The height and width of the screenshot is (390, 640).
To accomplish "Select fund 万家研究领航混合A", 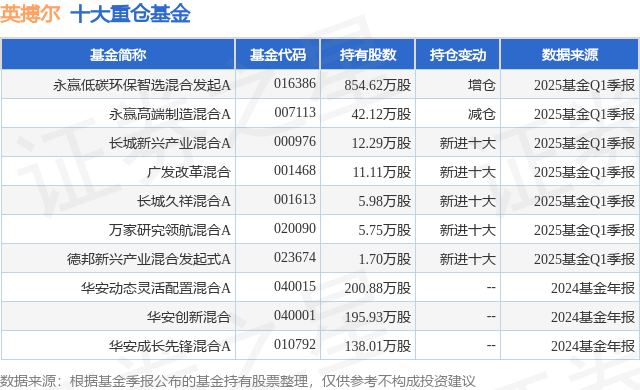I will (169, 230).
